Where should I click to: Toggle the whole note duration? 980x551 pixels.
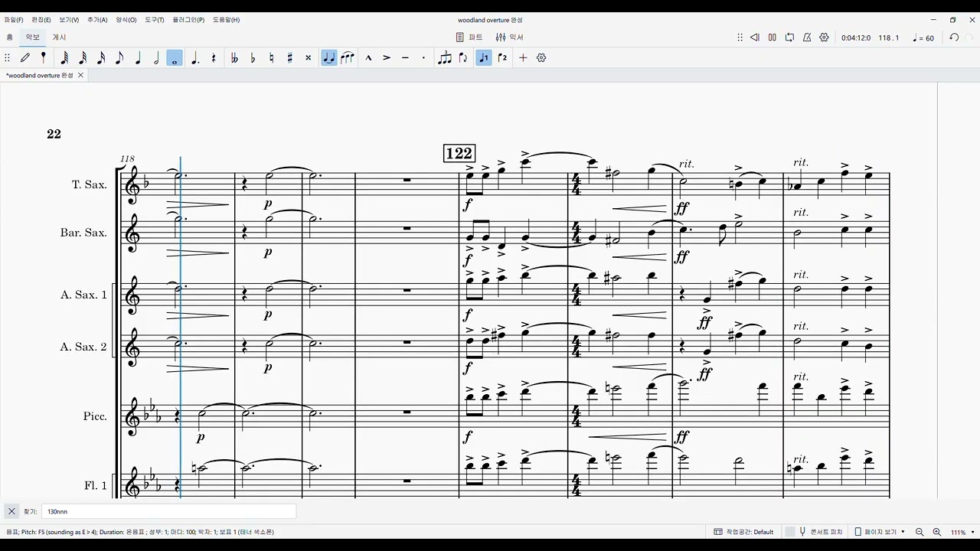[175, 57]
